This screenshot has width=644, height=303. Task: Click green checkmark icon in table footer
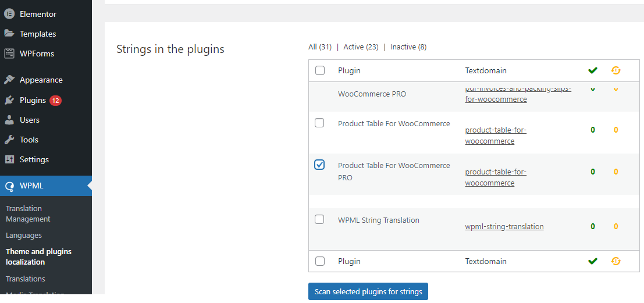click(x=592, y=261)
